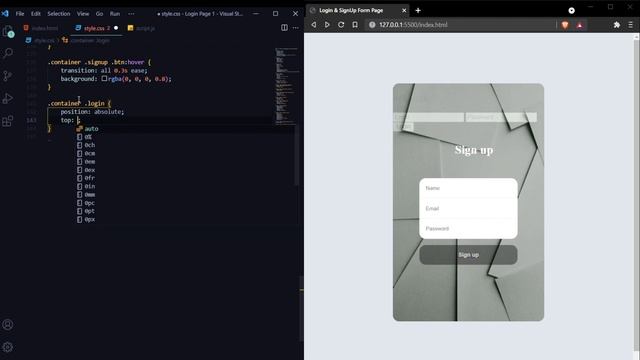
Task: Choose the 0% suggestion
Action: click(x=88, y=137)
